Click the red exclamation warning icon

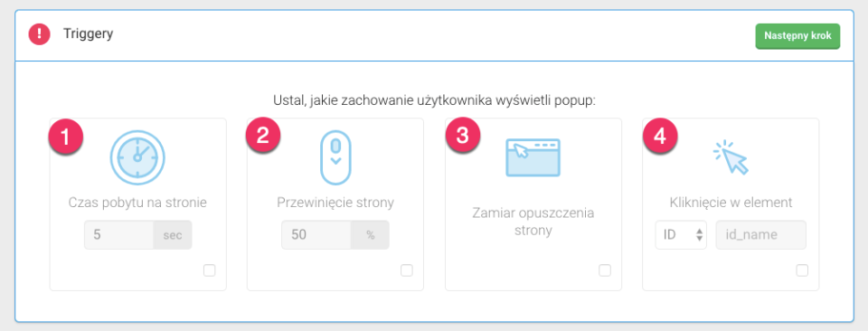tap(39, 35)
